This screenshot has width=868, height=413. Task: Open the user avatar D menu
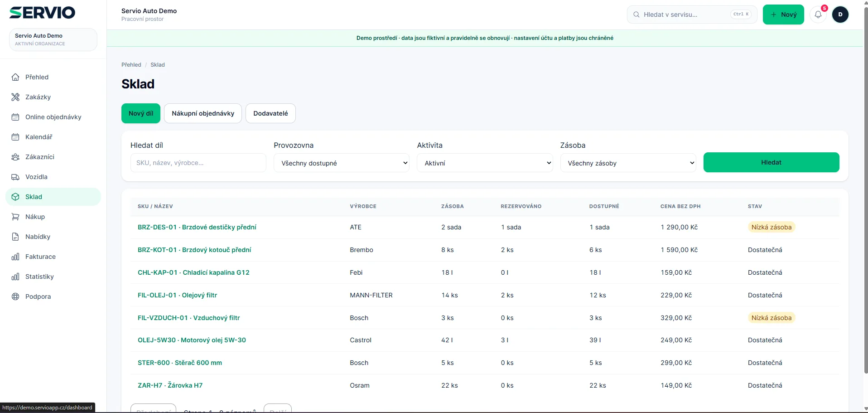click(x=840, y=15)
